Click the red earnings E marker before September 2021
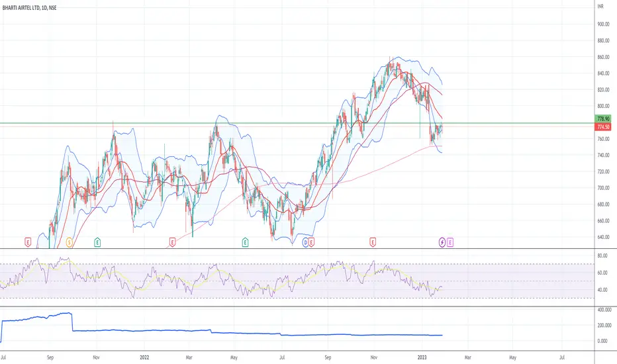The image size is (617, 364). (28, 242)
